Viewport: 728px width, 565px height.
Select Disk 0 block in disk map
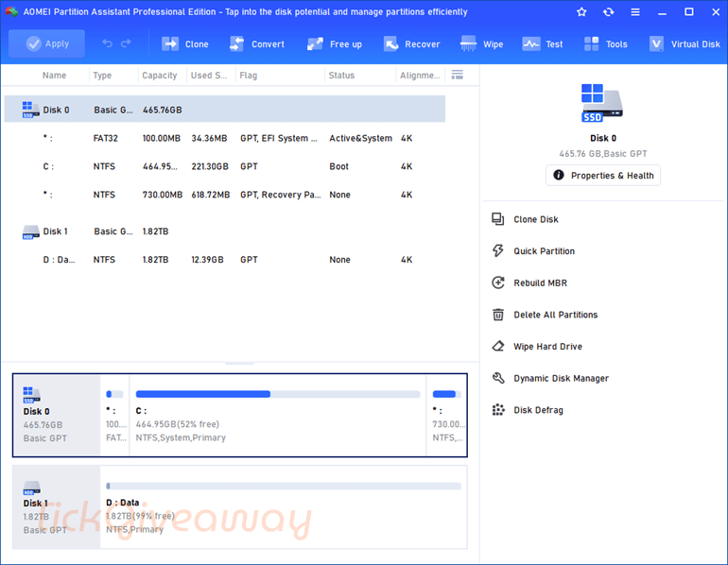pos(56,415)
